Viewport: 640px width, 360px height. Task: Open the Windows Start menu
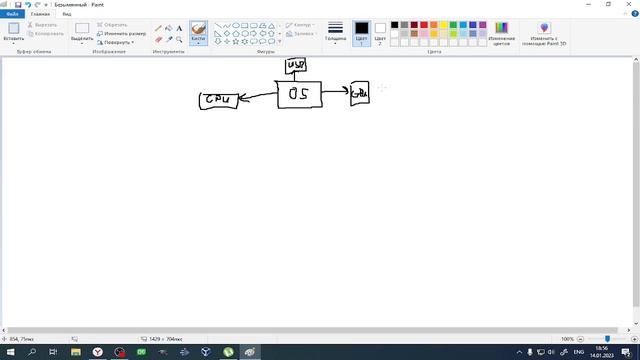[10, 352]
